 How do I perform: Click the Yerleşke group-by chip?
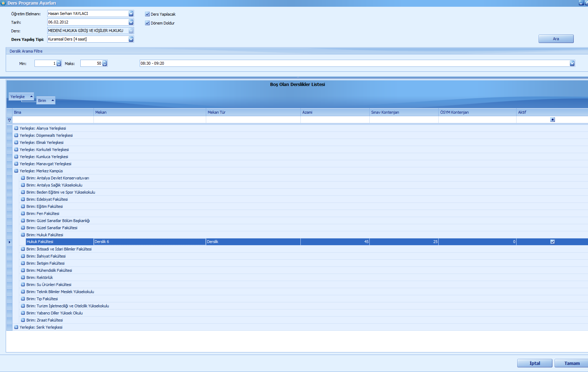pyautogui.click(x=21, y=97)
